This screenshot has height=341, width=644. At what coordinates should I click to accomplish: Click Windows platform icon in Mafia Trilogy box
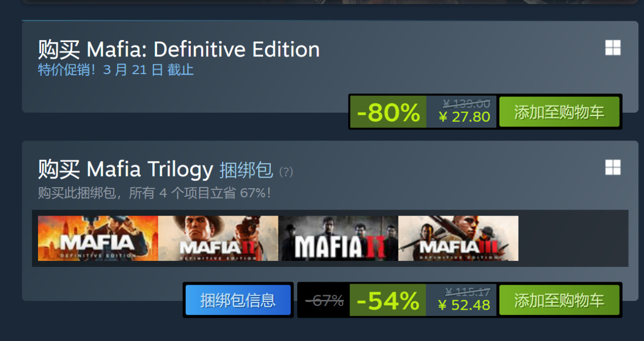(613, 168)
